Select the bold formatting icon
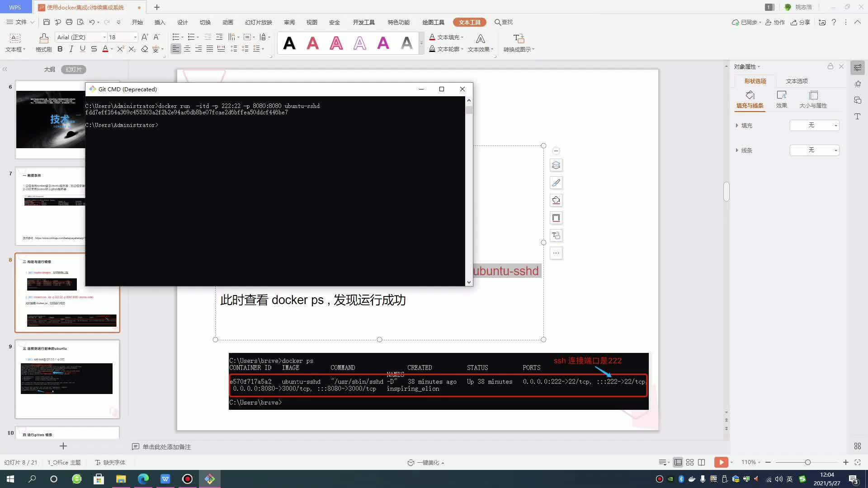 60,49
